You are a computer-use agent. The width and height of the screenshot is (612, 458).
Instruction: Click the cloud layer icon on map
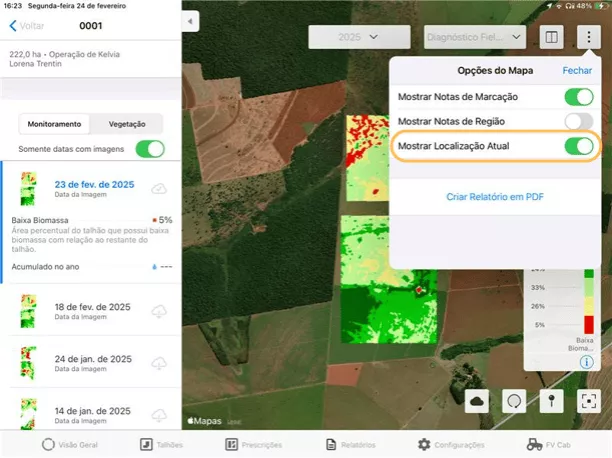point(476,400)
